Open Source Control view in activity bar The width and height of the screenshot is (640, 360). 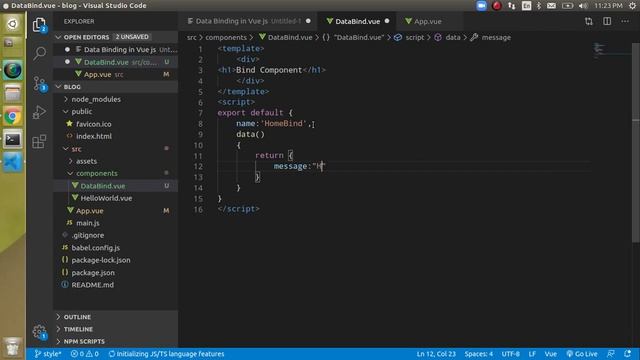click(x=40, y=83)
